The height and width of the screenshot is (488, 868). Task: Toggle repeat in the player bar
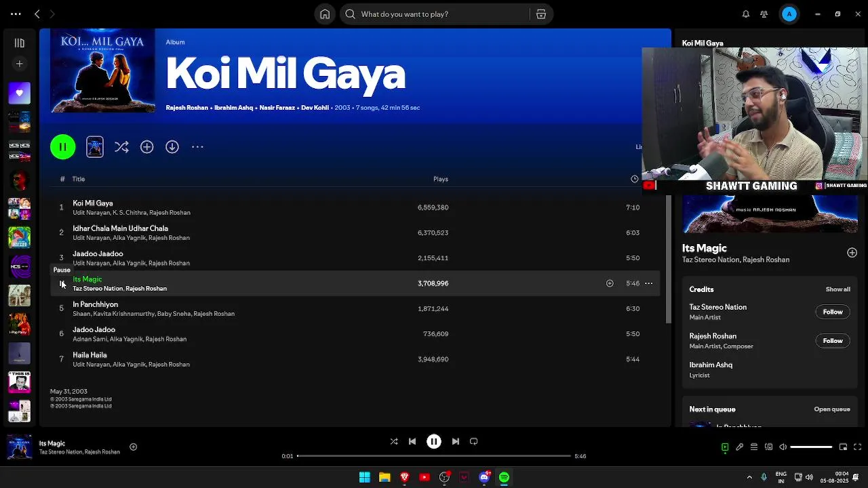tap(474, 441)
